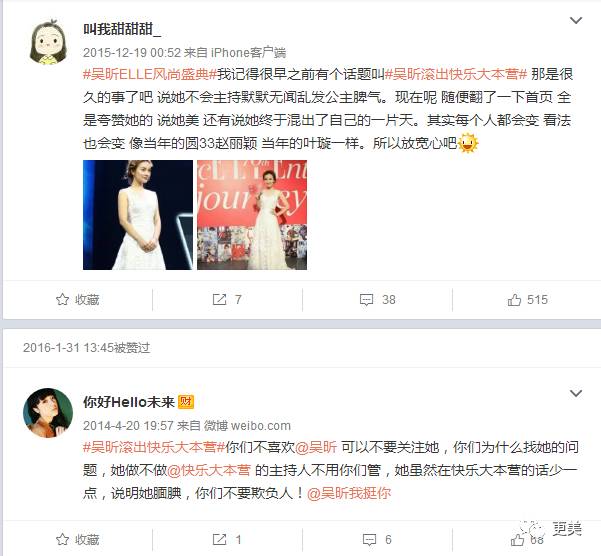Open the 6 comments on the second post

coord(378,540)
